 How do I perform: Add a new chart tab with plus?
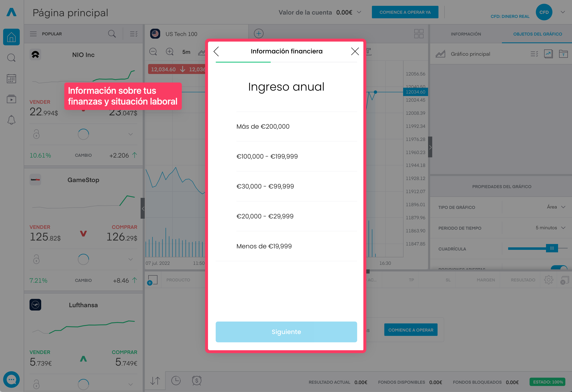point(259,33)
